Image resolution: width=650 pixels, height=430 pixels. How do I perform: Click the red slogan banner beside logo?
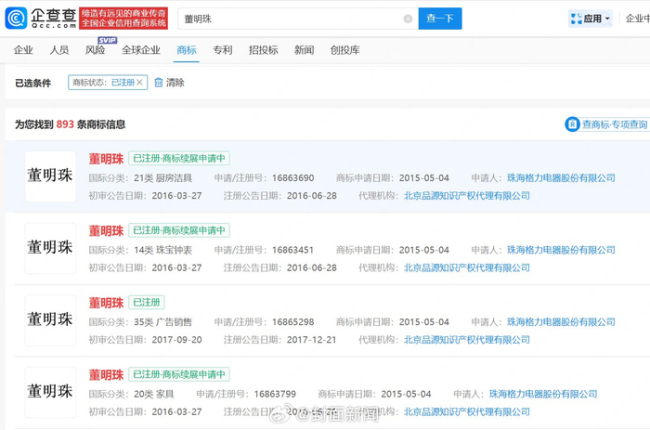(124, 18)
